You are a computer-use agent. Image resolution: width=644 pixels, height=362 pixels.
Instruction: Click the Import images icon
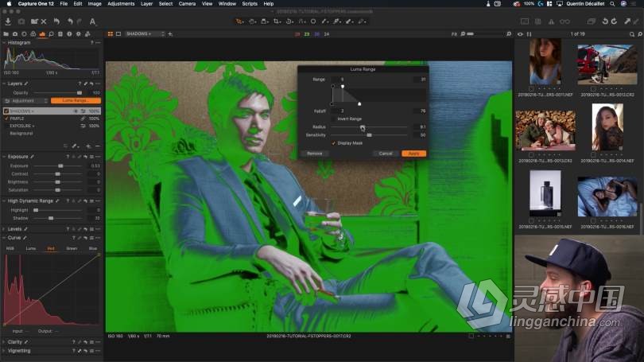coord(8,21)
